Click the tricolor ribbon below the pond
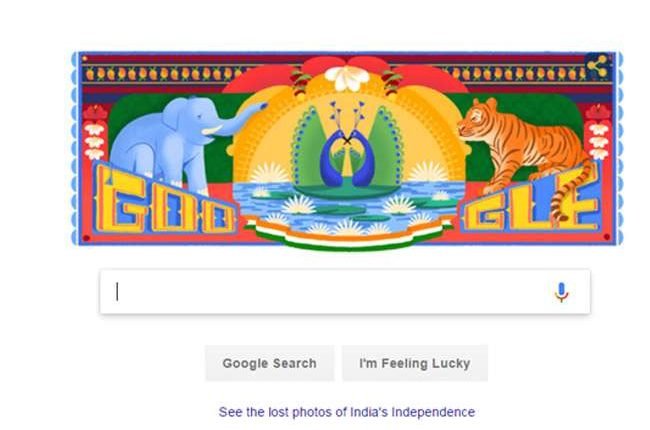Viewport: 650px width, 430px height. [346, 236]
